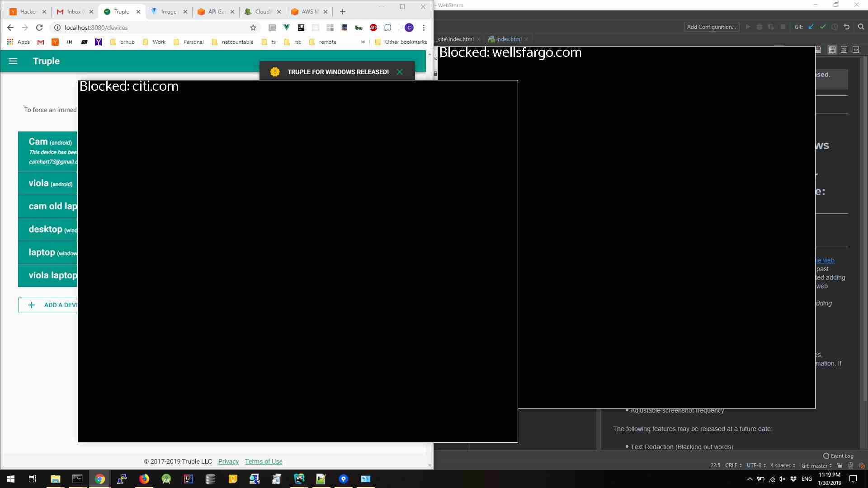
Task: Switch to the Gmail Inbox tab
Action: [x=74, y=12]
